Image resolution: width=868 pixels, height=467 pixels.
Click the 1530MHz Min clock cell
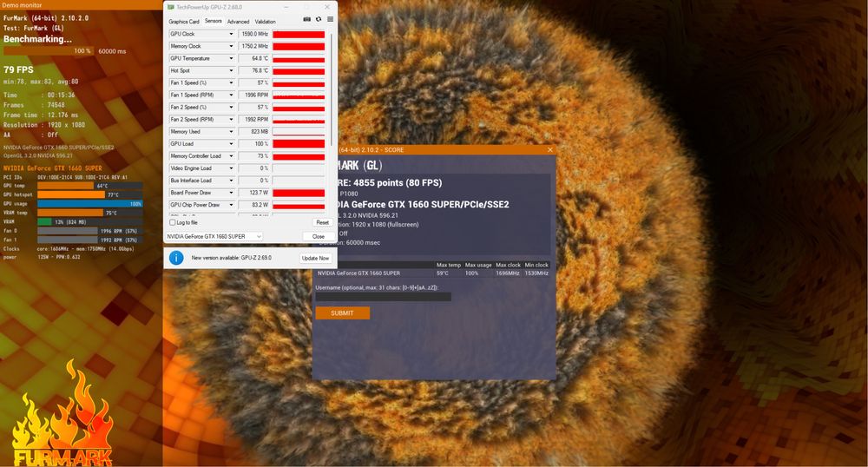[536, 273]
